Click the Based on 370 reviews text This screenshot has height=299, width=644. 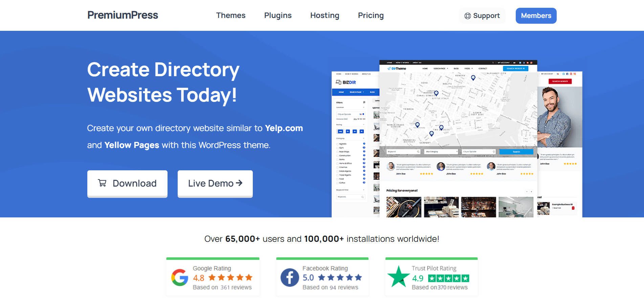click(x=440, y=287)
